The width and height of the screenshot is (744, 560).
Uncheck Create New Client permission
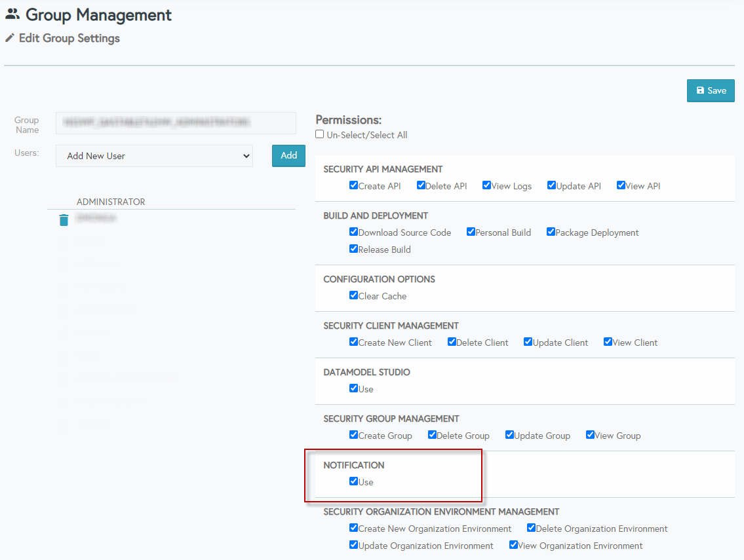pyautogui.click(x=353, y=341)
